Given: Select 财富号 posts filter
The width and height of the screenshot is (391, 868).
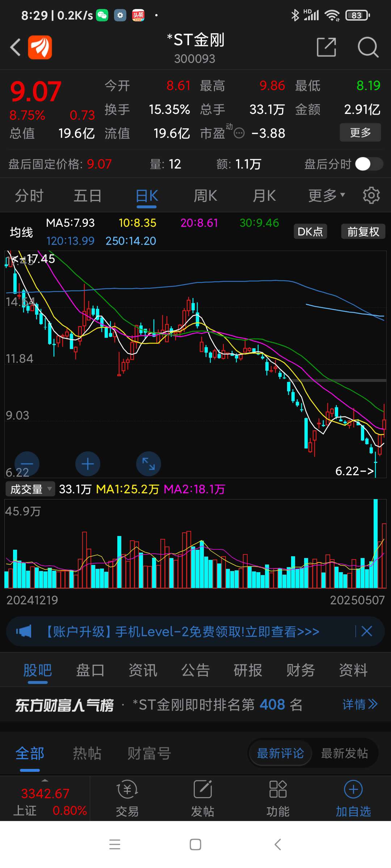Looking at the screenshot, I should (x=149, y=754).
